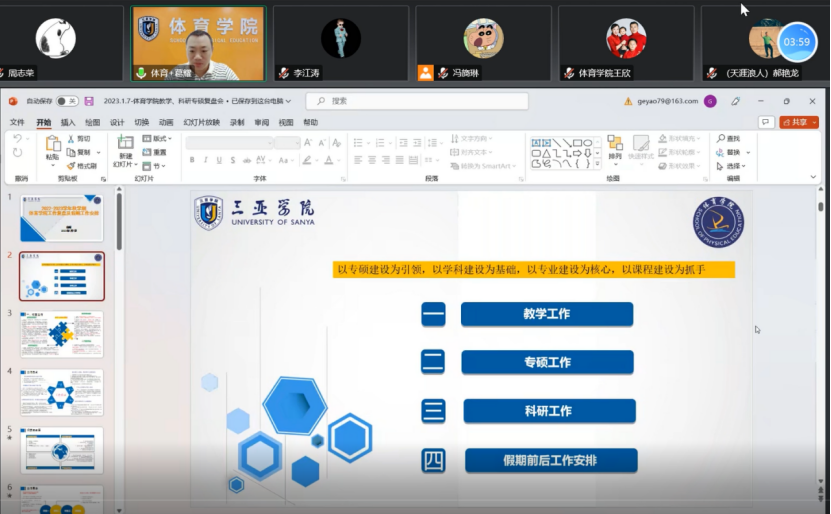The width and height of the screenshot is (831, 514).
Task: Open the Insert (插入) ribbon tab
Action: point(68,122)
